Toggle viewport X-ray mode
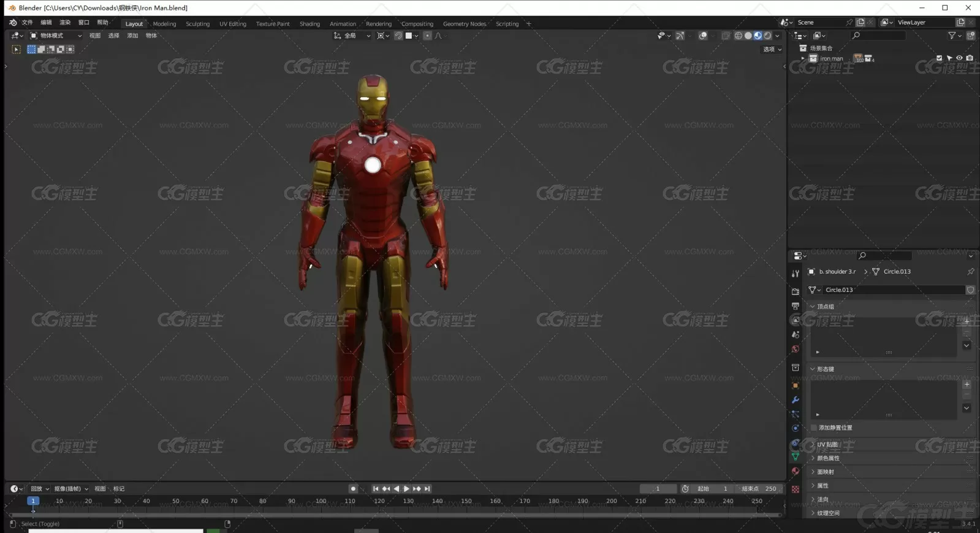The image size is (980, 533). pos(726,36)
